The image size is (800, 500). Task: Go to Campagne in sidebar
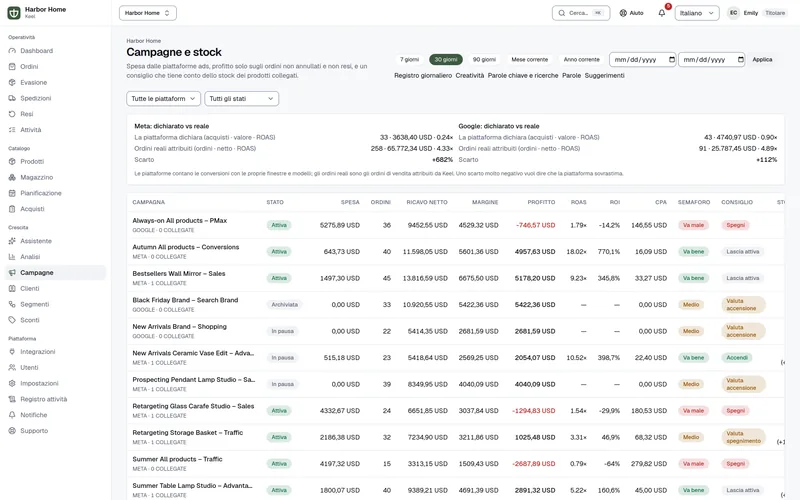pos(55,273)
